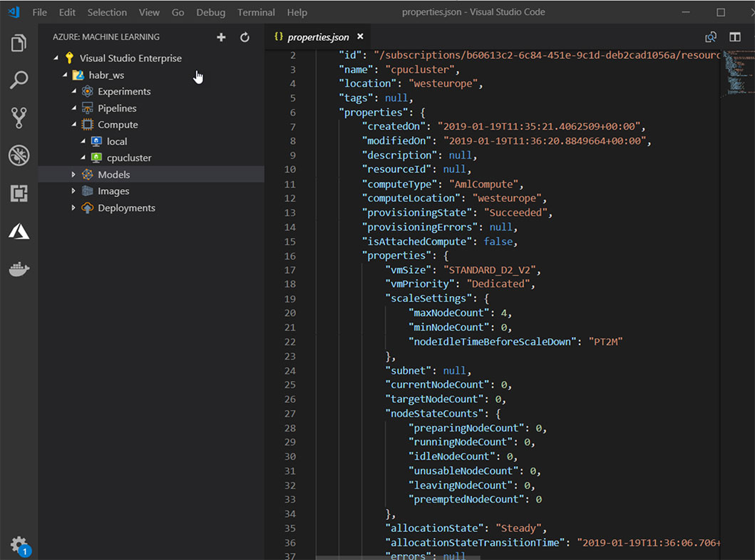Open the Terminal menu
The height and width of the screenshot is (560, 755).
tap(256, 12)
